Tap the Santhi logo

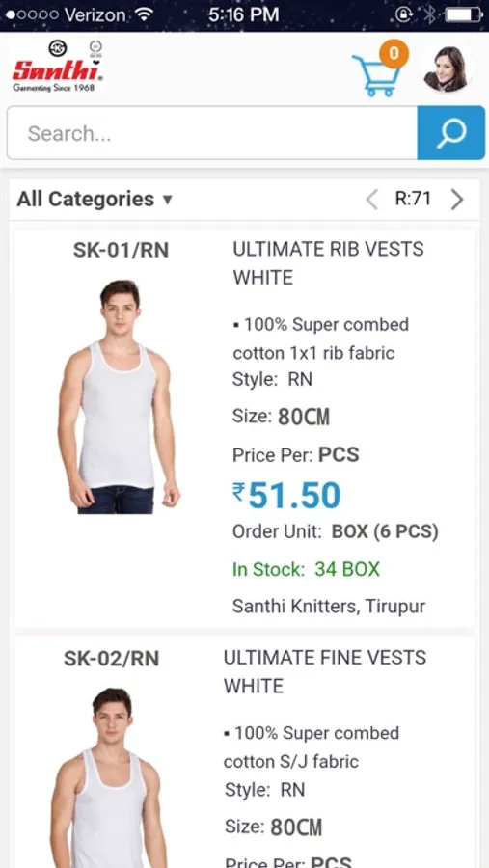click(58, 67)
